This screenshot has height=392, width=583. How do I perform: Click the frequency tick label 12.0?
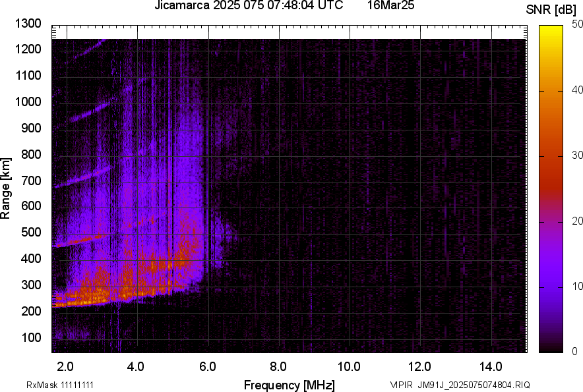tap(420, 367)
